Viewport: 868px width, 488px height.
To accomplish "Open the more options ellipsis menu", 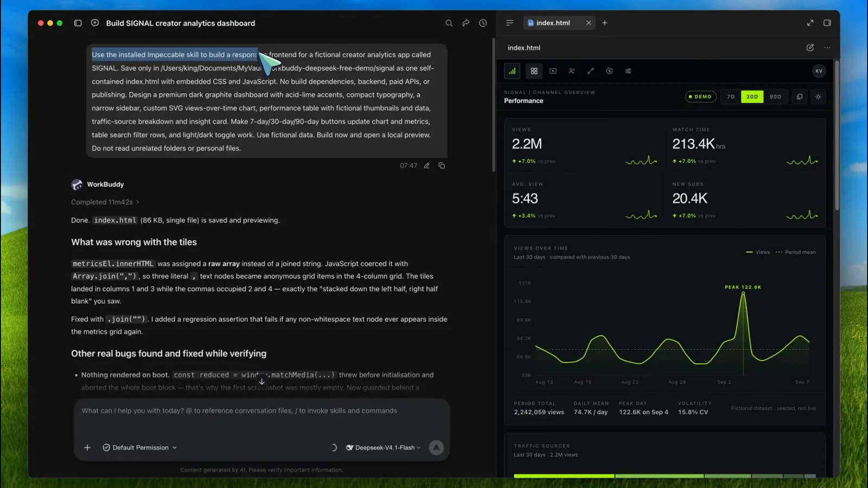I will click(827, 48).
